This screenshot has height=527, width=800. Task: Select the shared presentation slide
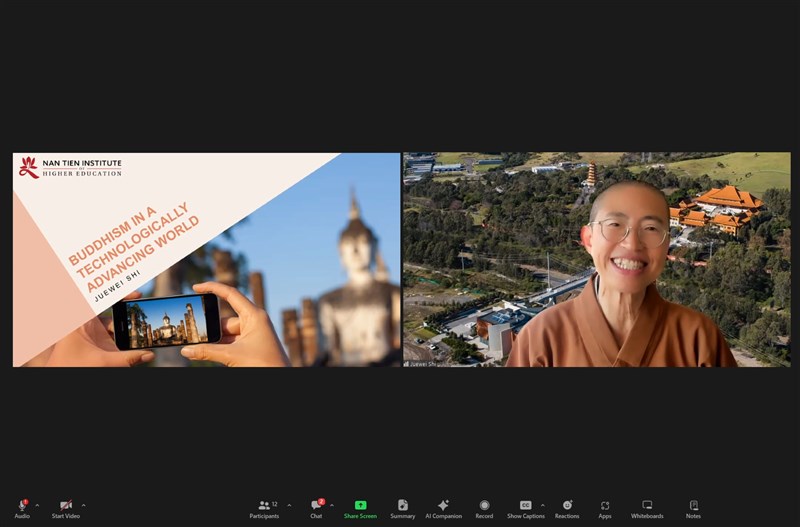(x=206, y=259)
